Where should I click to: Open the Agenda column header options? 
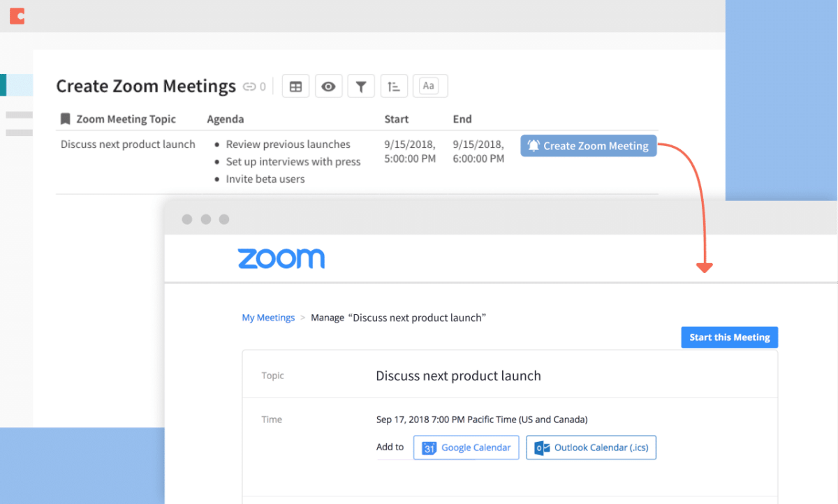point(225,119)
